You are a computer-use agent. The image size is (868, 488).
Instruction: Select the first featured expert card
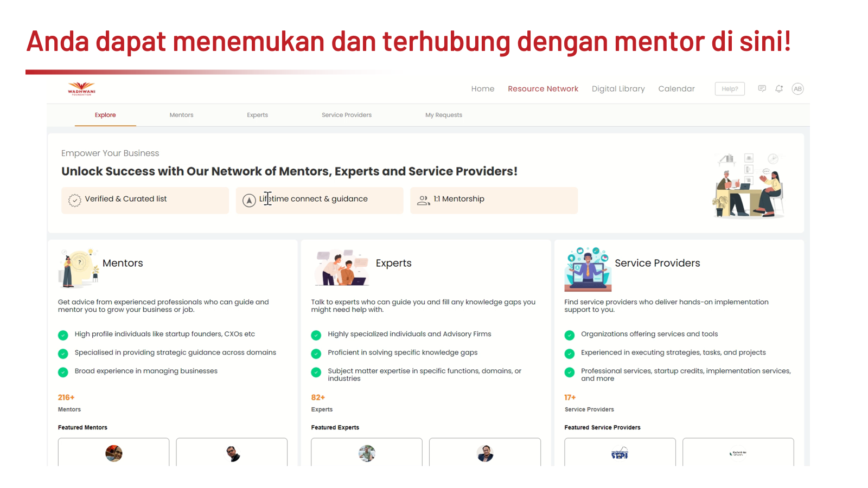point(367,453)
